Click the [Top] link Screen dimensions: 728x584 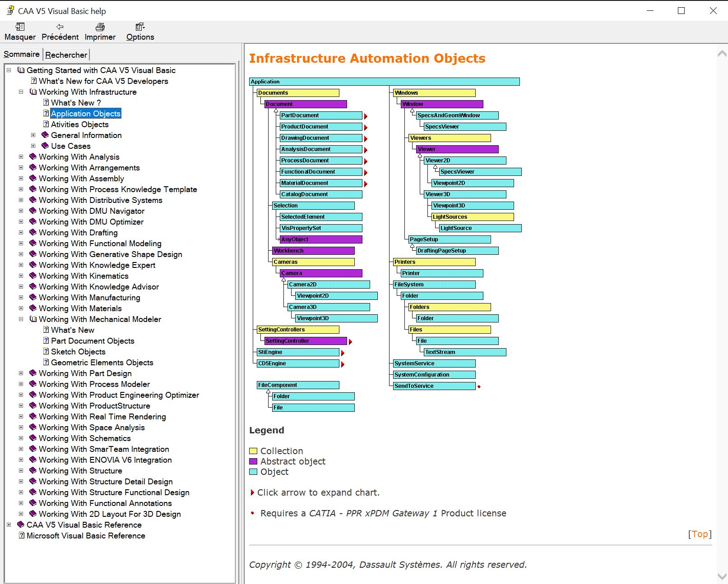click(700, 534)
